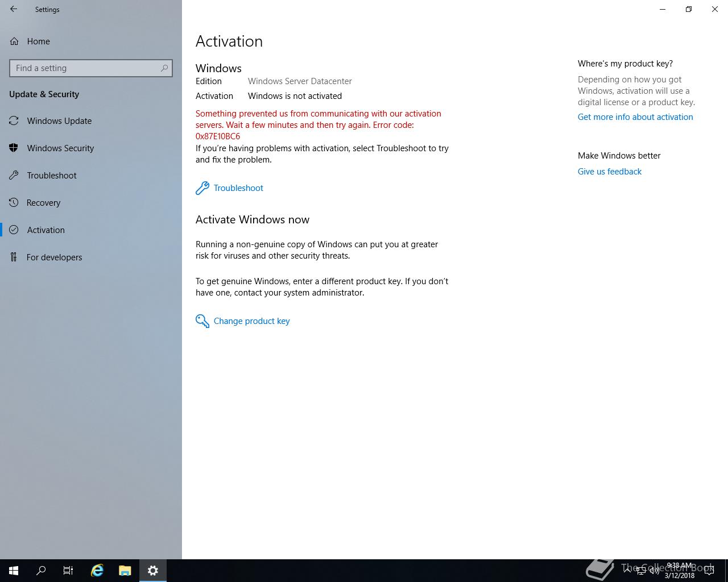Go to Recovery settings
Screen dimensions: 728x582
pos(91,202)
